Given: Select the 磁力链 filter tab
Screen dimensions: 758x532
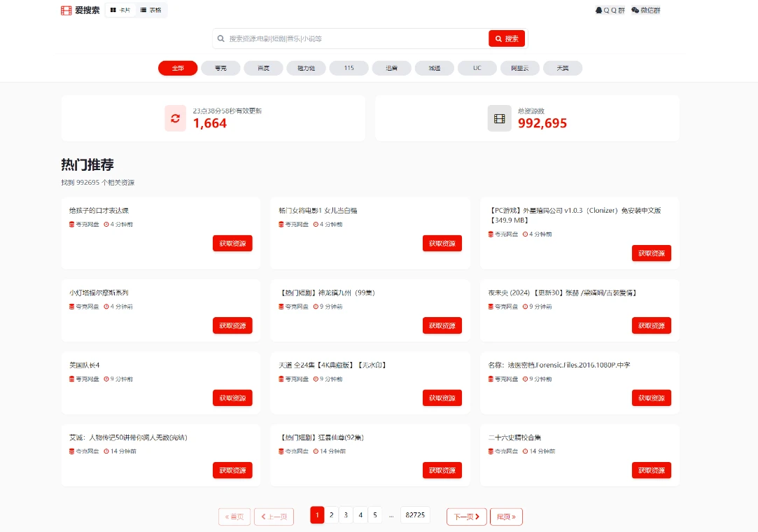Looking at the screenshot, I should (306, 68).
